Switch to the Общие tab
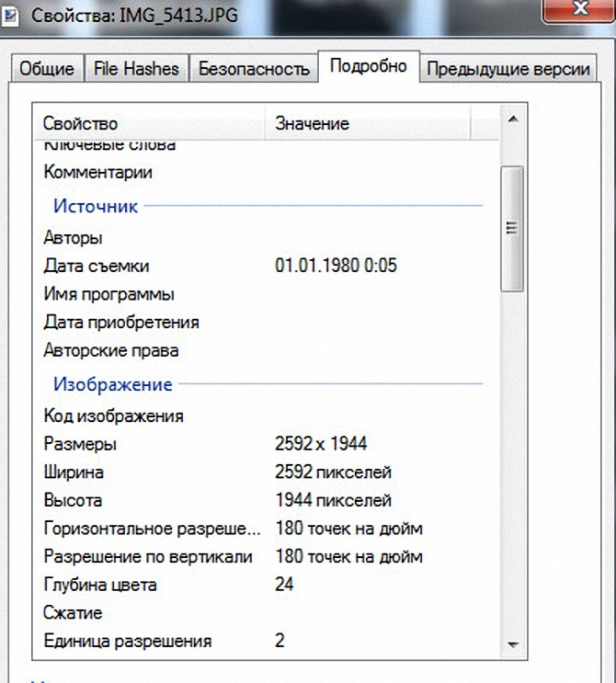This screenshot has height=683, width=616. point(47,68)
